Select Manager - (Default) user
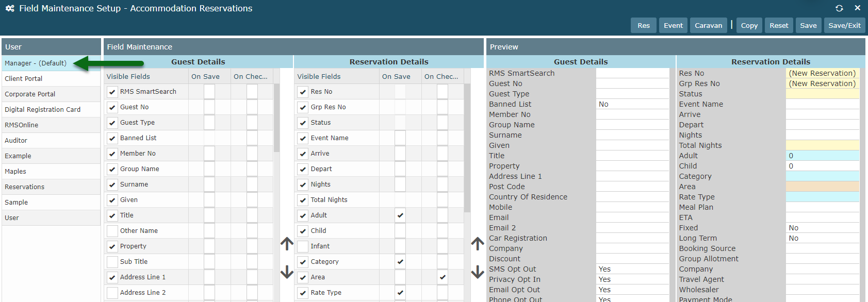 click(x=51, y=63)
